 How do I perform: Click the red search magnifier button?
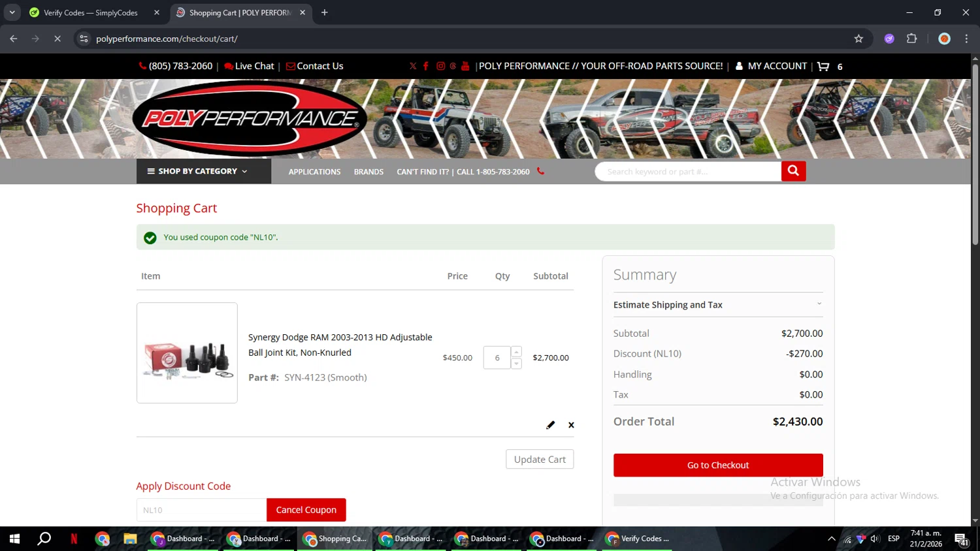pos(793,171)
